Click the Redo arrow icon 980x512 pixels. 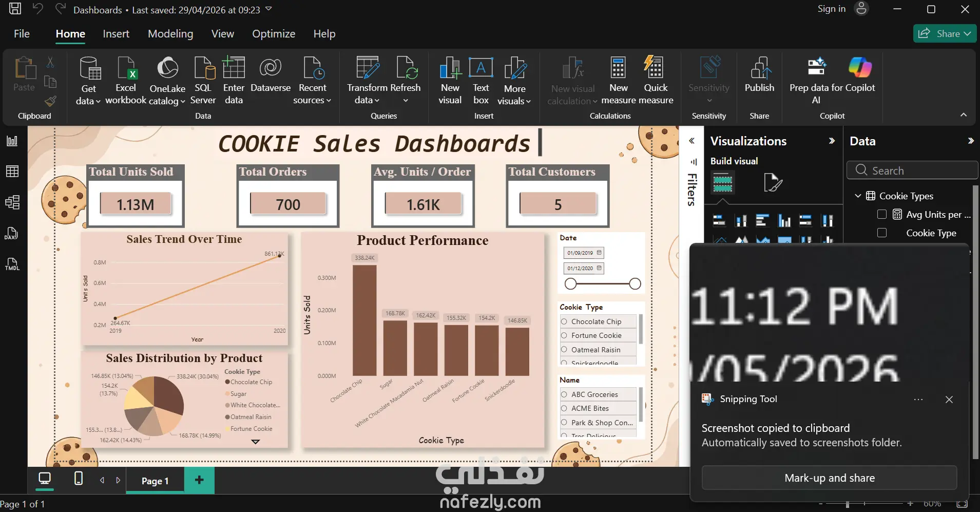[x=61, y=9]
